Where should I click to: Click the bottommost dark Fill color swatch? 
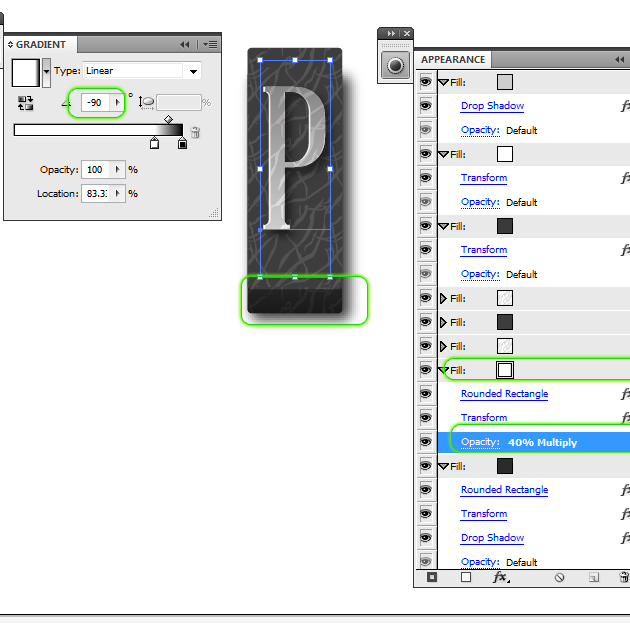point(505,466)
